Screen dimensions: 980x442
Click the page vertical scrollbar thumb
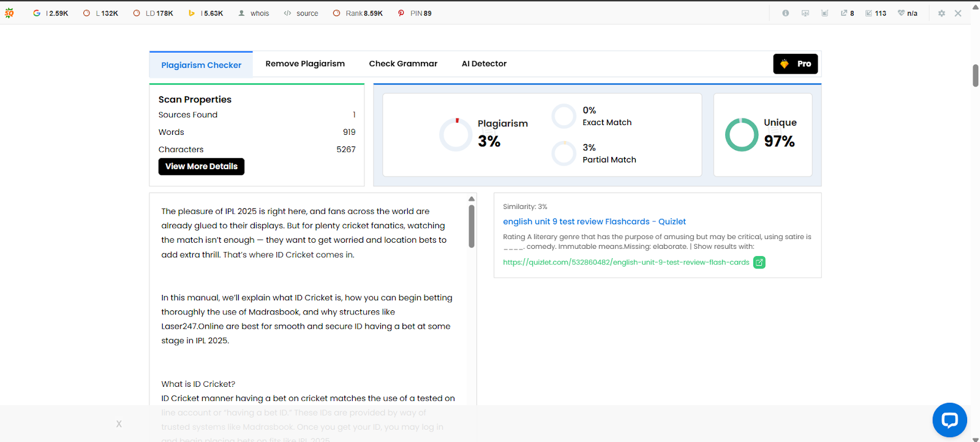[976, 75]
